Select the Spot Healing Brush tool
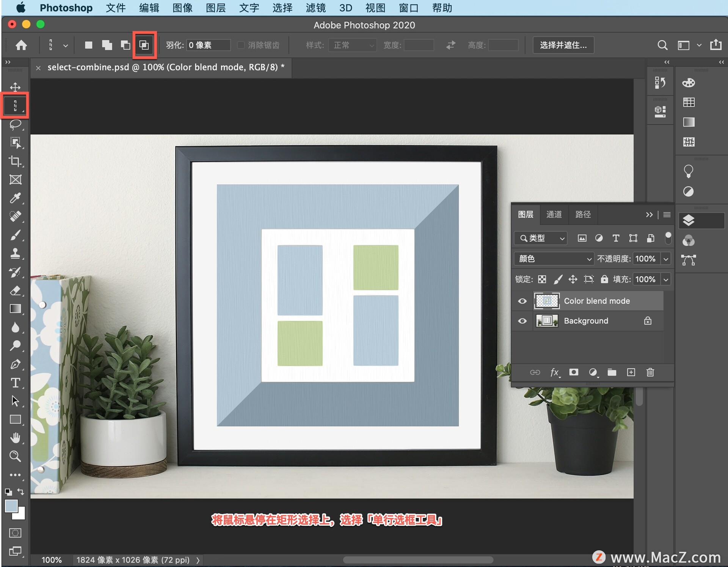This screenshot has height=567, width=728. click(x=15, y=217)
